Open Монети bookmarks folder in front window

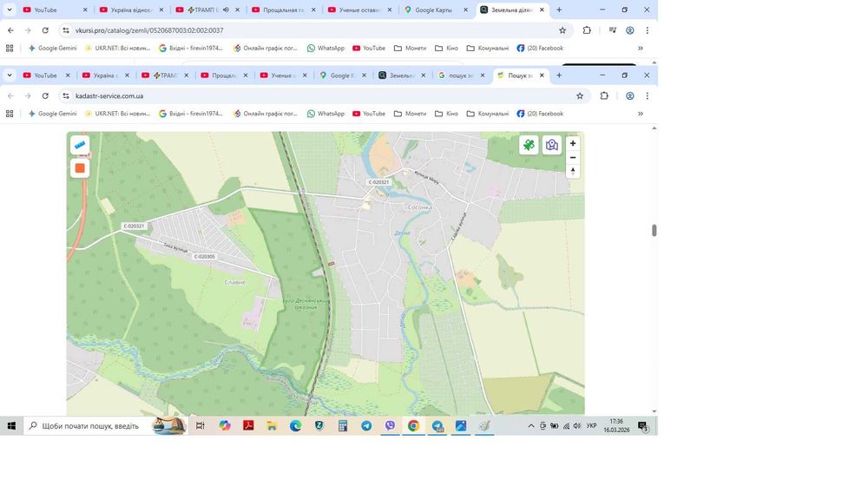[411, 114]
